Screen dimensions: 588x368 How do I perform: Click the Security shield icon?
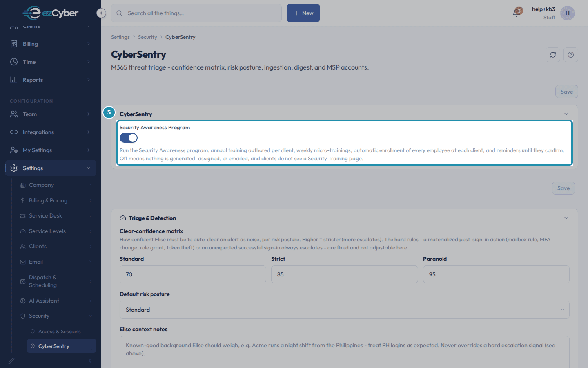(x=23, y=316)
